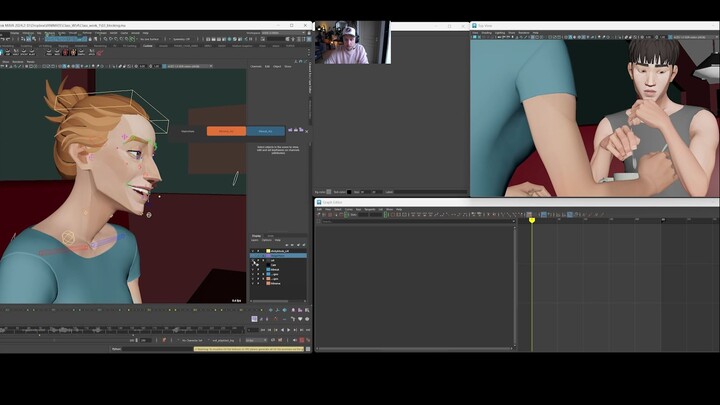
Task: Switch to the Custom shelf tab
Action: point(147,46)
